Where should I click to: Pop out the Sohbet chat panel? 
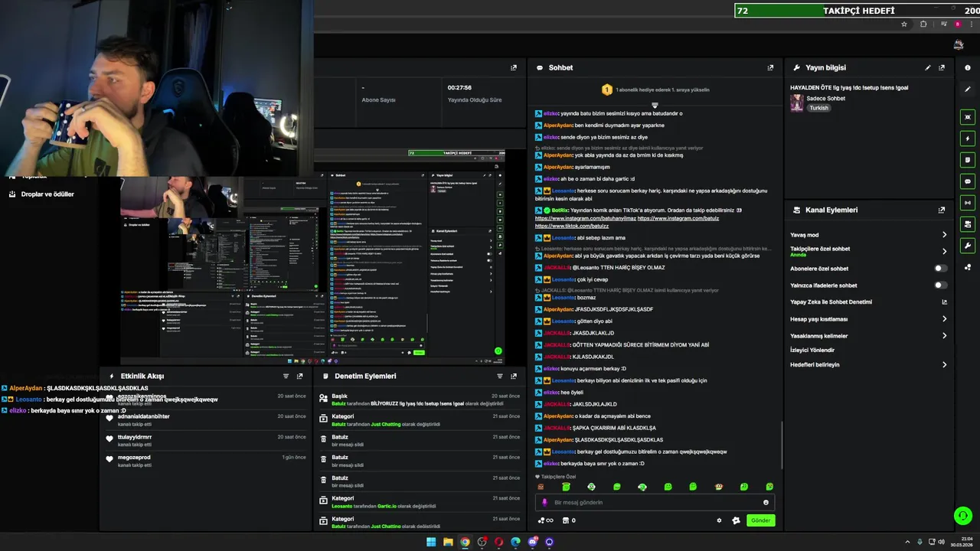pyautogui.click(x=770, y=67)
